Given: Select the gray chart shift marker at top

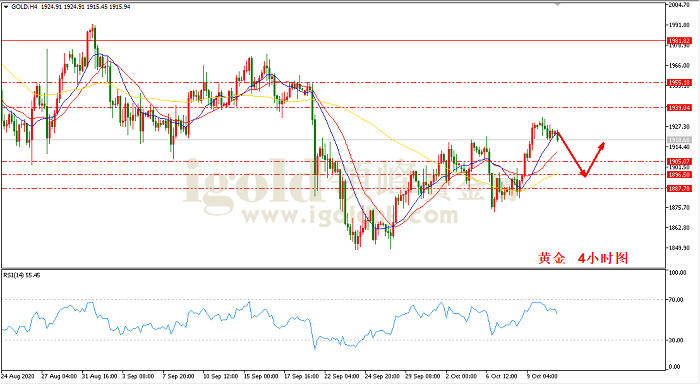Looking at the screenshot, I should coord(557,4).
